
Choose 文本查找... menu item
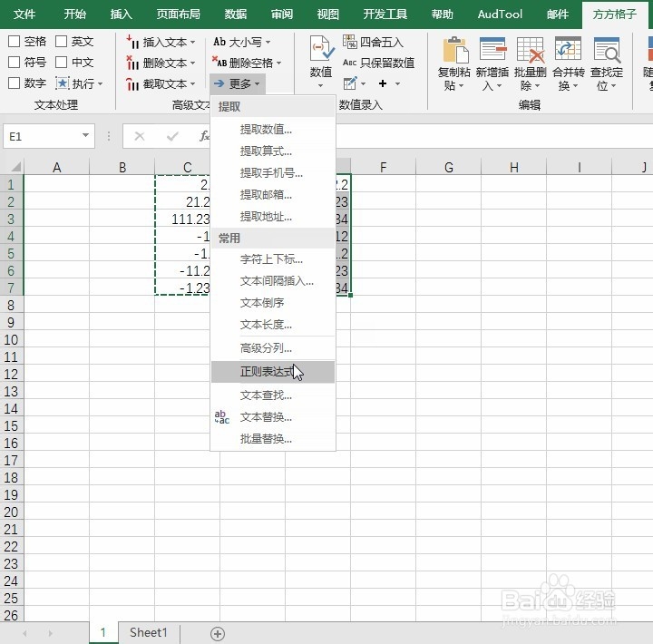click(273, 395)
